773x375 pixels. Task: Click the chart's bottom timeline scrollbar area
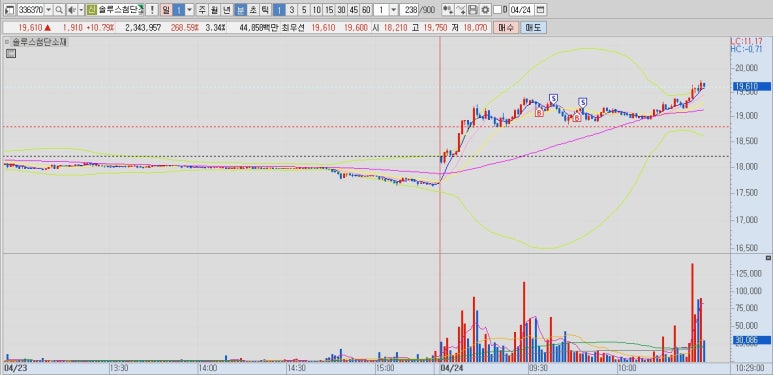tap(365, 368)
